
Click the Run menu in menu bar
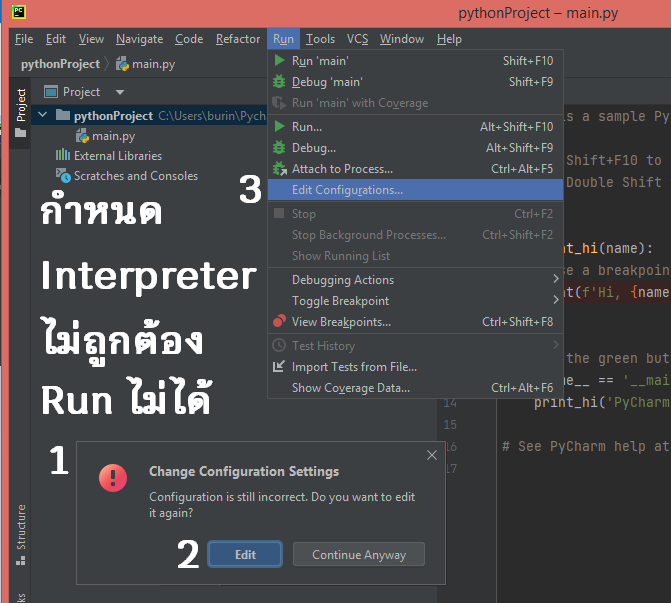(283, 39)
